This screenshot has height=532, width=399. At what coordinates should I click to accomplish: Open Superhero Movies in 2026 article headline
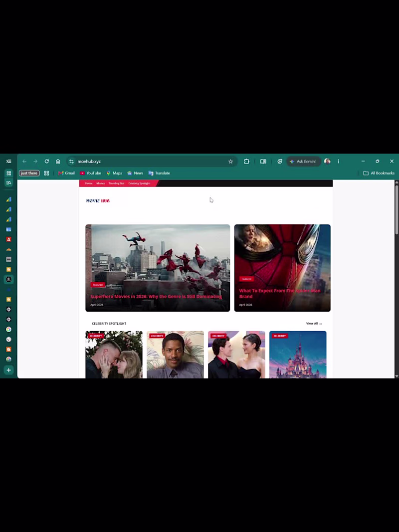(156, 297)
